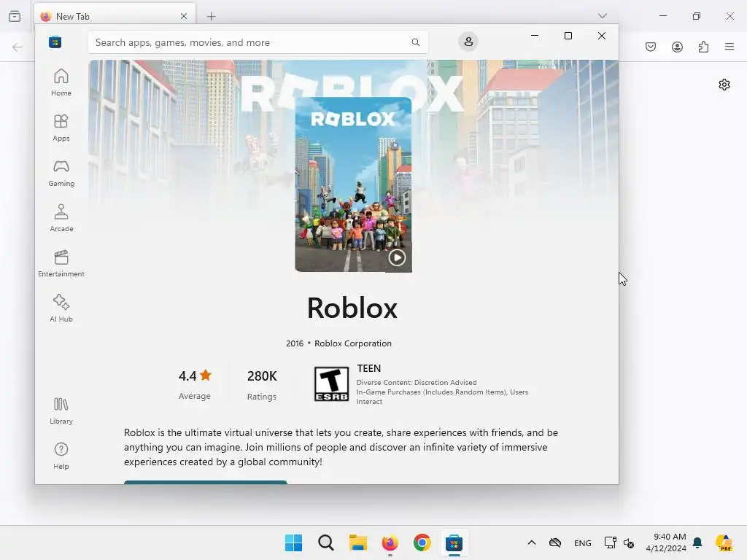Viewport: 747px width, 560px height.
Task: Open Firefox hamburger application menu
Action: (729, 47)
